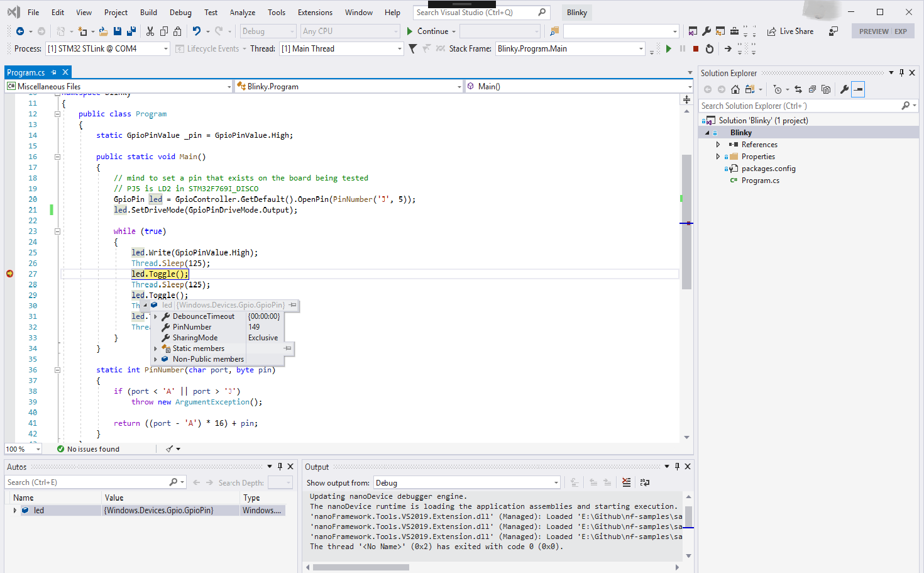Open the Debug menu
The height and width of the screenshot is (573, 924).
(x=180, y=12)
